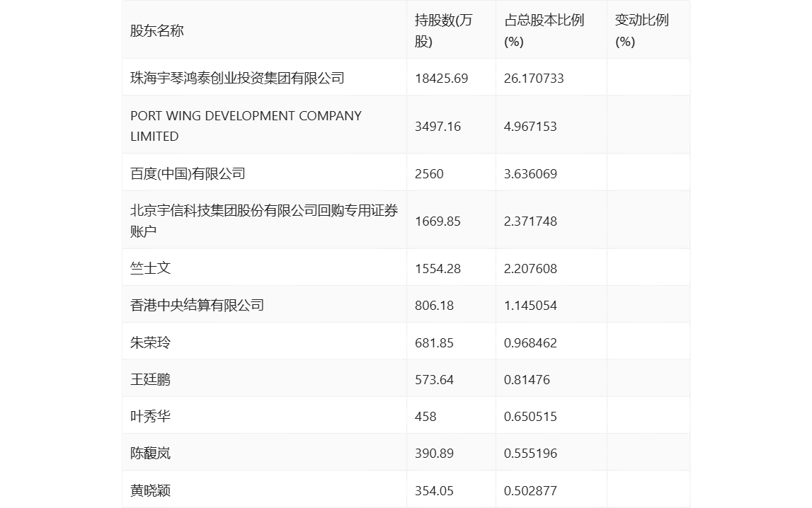
Task: Select the value 390.89
Action: click(434, 454)
